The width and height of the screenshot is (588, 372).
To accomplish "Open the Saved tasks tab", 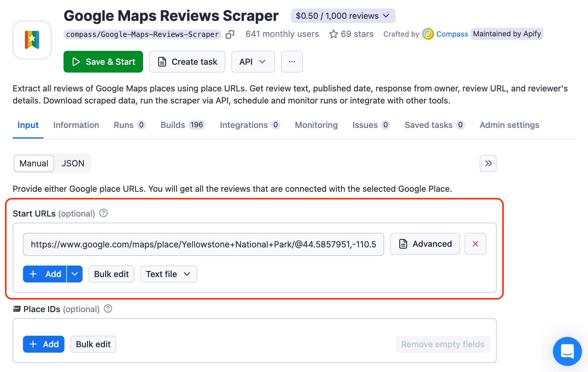I will point(435,125).
